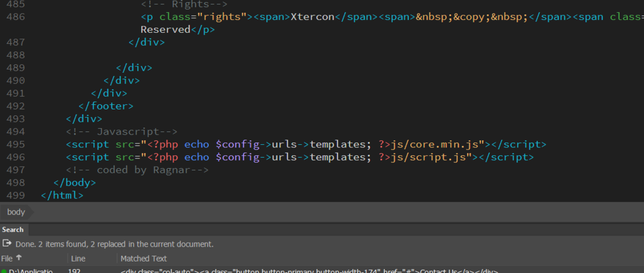Switch to the Search panel tab
The width and height of the screenshot is (644, 273).
[x=13, y=229]
